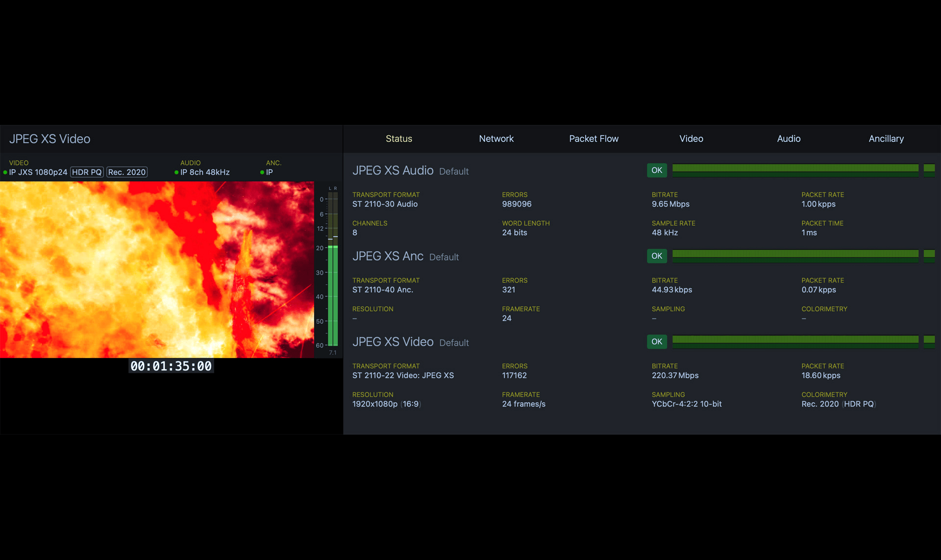941x560 pixels.
Task: Click the green video status dot
Action: tap(5, 172)
